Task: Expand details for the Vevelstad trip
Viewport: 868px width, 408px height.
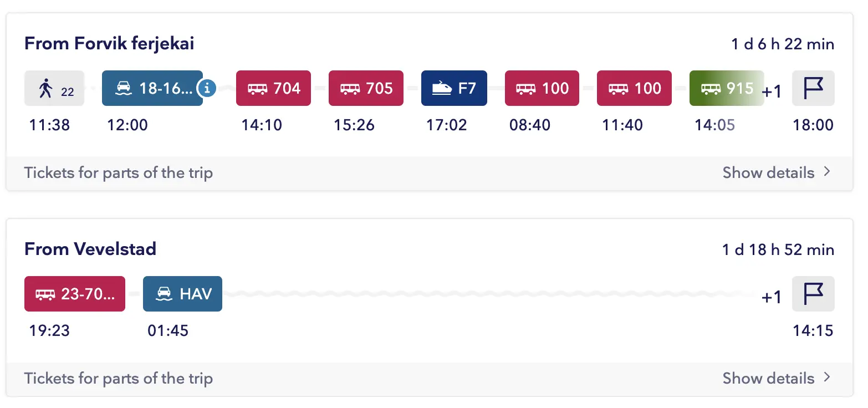Action: pos(769,379)
